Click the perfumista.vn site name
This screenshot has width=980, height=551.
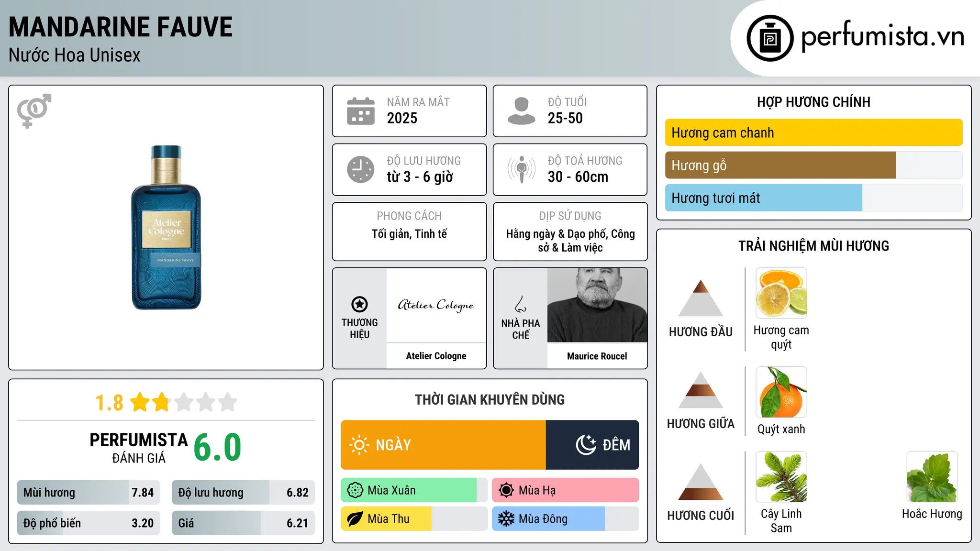882,36
